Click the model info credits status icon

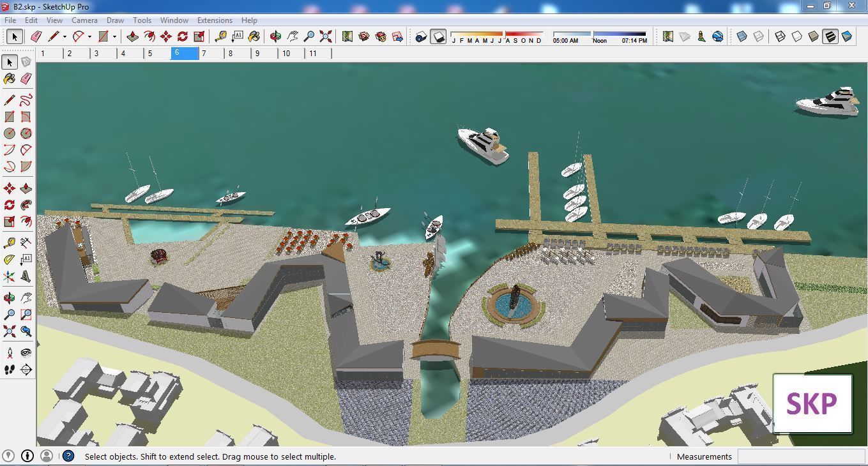point(27,456)
